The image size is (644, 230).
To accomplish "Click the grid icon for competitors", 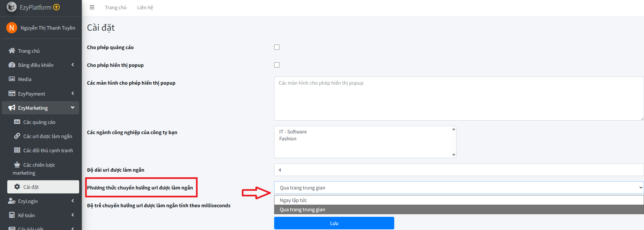I will point(17,150).
